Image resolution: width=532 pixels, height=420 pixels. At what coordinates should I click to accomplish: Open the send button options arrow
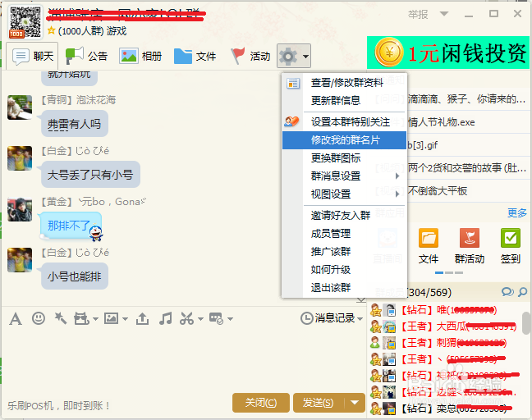coord(355,403)
